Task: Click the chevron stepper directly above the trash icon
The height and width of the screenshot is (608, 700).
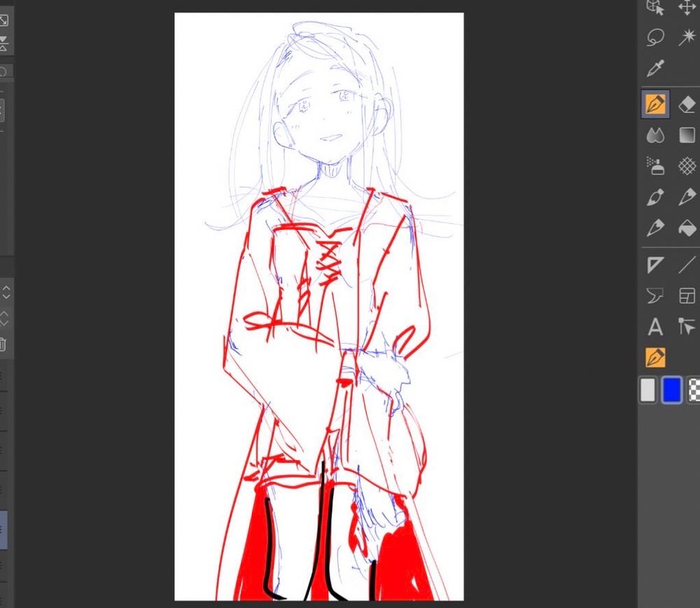Action: pos(3,319)
